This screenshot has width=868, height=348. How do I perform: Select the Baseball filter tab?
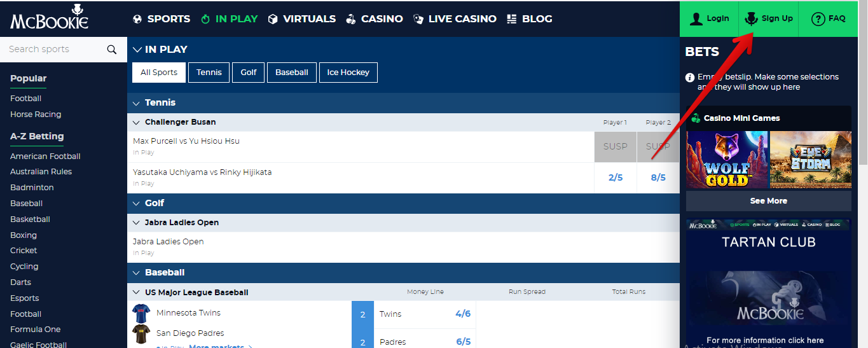tap(292, 73)
